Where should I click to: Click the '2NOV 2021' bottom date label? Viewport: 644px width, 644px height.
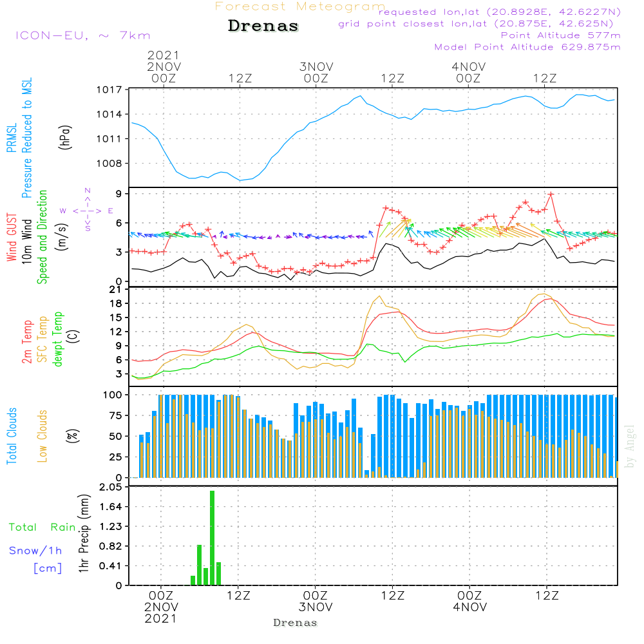click(161, 613)
